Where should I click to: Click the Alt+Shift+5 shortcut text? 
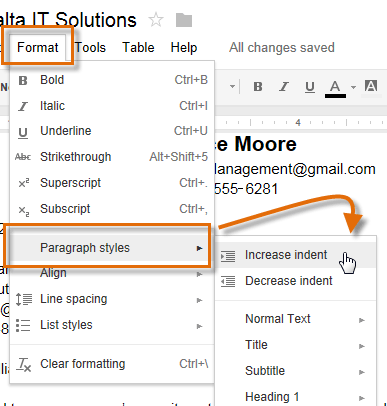(x=179, y=156)
